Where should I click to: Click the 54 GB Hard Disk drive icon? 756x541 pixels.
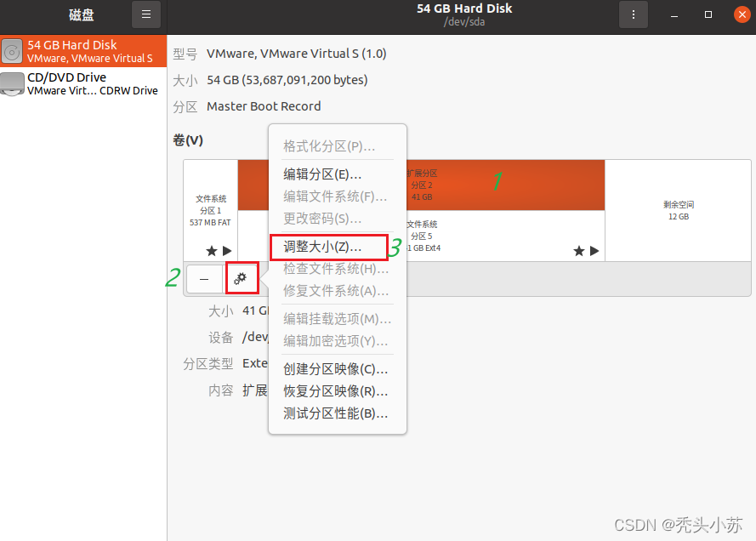pos(12,51)
